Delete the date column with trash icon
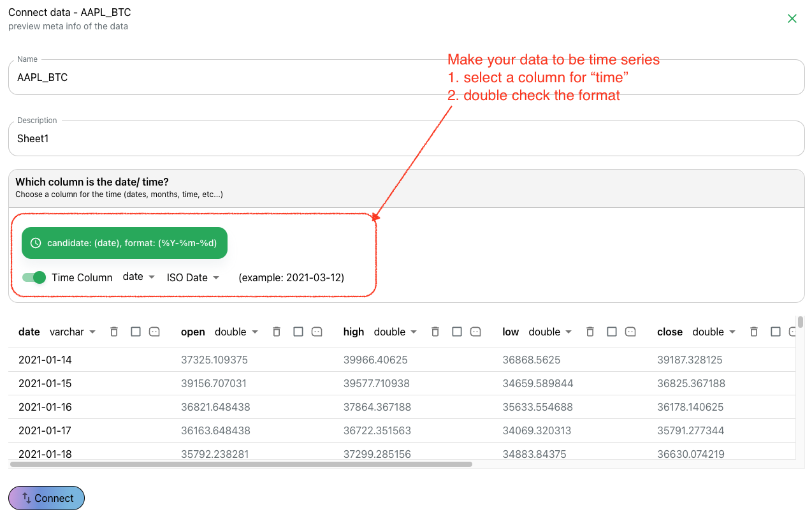Image resolution: width=812 pixels, height=521 pixels. tap(114, 332)
